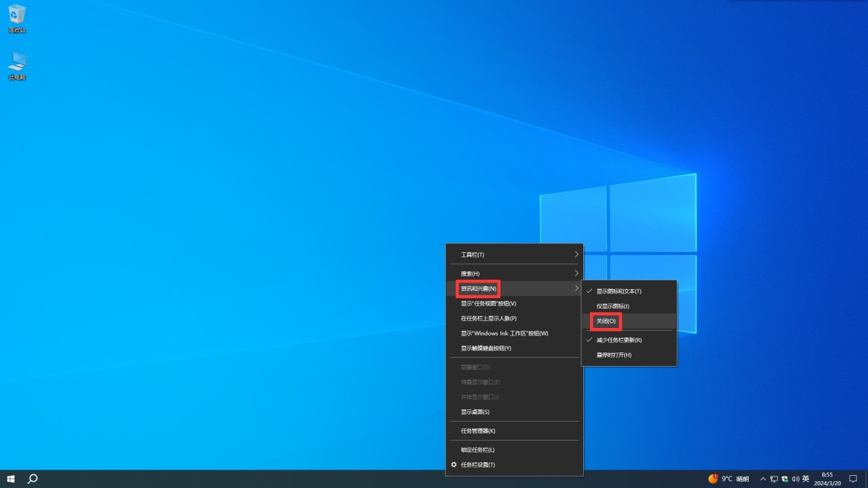Open Windows Security shield tray icon
868x488 pixels.
pyautogui.click(x=785, y=479)
